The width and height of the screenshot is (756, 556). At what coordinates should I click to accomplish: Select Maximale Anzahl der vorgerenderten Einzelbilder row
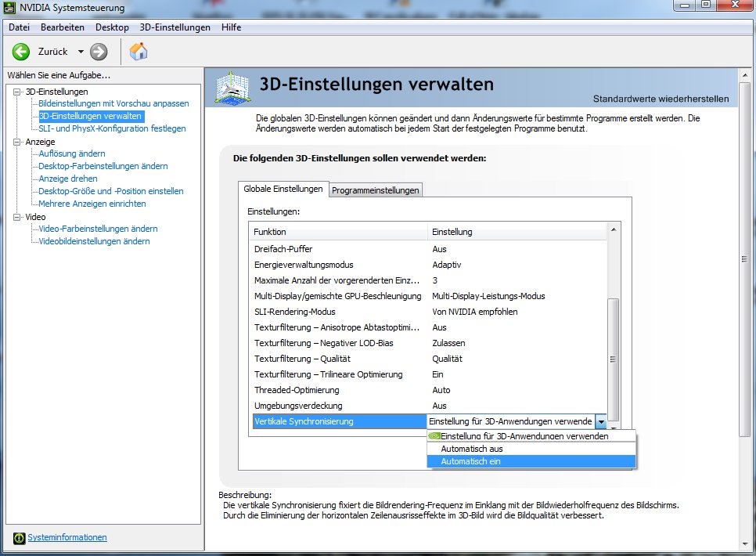[428, 280]
